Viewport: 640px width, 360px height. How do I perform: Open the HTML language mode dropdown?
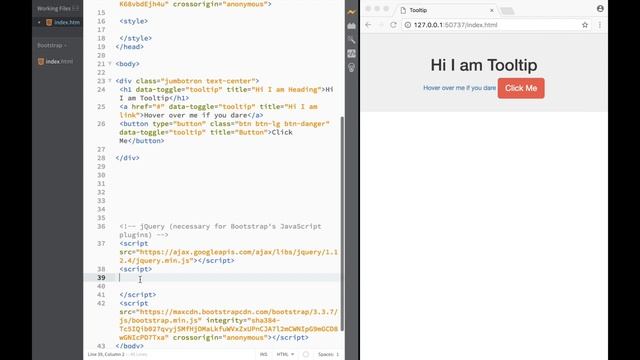point(285,354)
